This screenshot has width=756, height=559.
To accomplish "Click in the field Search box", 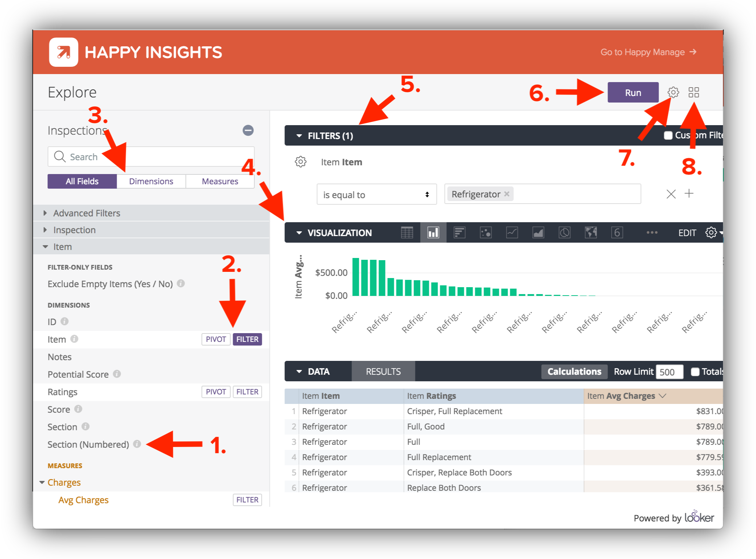I will point(151,157).
